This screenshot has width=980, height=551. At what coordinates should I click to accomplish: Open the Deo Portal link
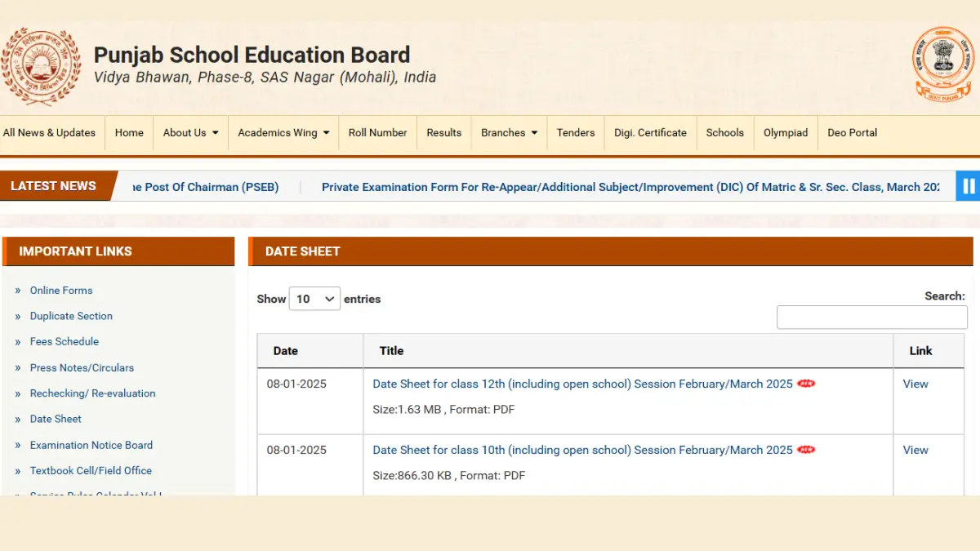point(853,132)
